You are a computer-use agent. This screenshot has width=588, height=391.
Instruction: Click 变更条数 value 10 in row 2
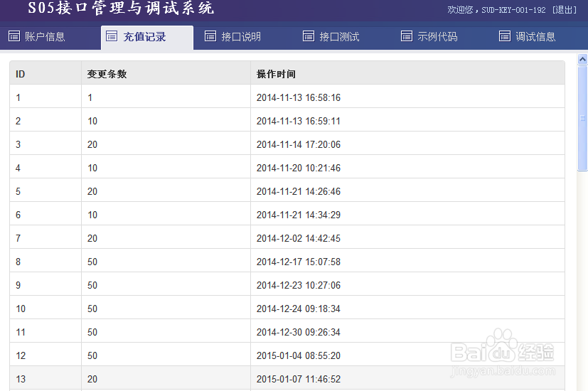tap(92, 121)
